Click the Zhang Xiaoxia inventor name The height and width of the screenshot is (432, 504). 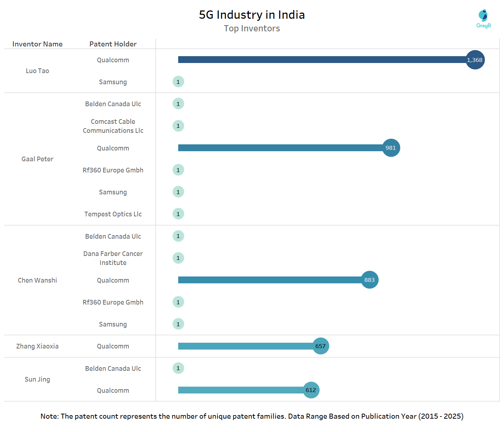click(37, 346)
